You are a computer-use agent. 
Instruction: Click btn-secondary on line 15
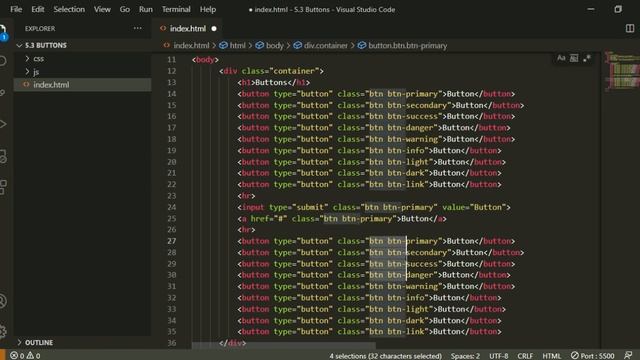[x=418, y=105]
